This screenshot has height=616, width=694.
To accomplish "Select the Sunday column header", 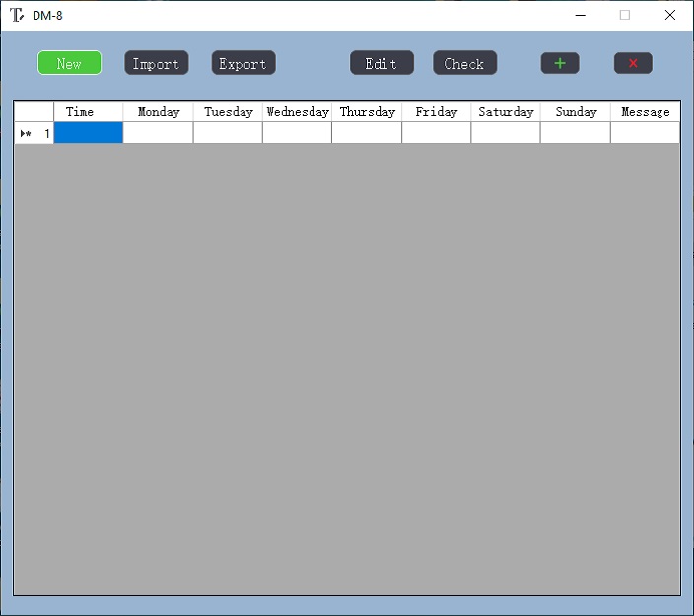I will pos(575,111).
